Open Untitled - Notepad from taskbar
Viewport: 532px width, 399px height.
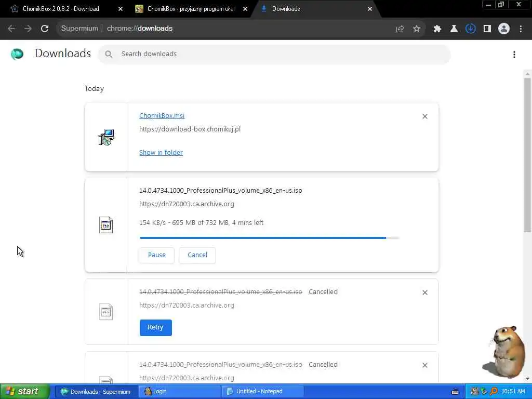262,392
